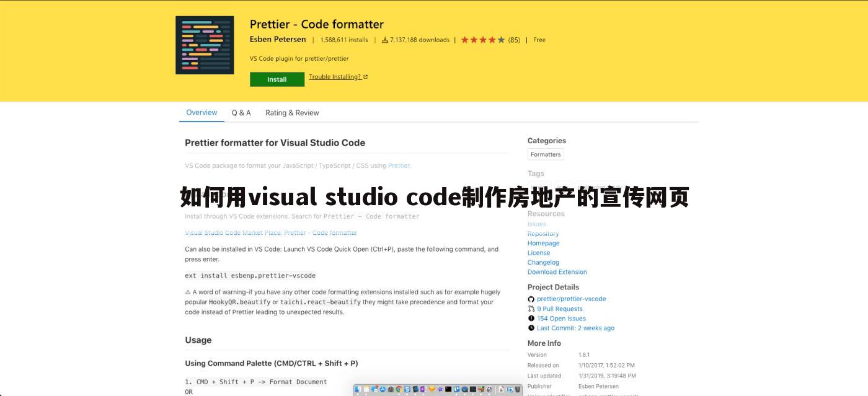Screen dimensions: 868x396
Task: Click the download icon beside 7,137,188 downloads
Action: coord(385,40)
